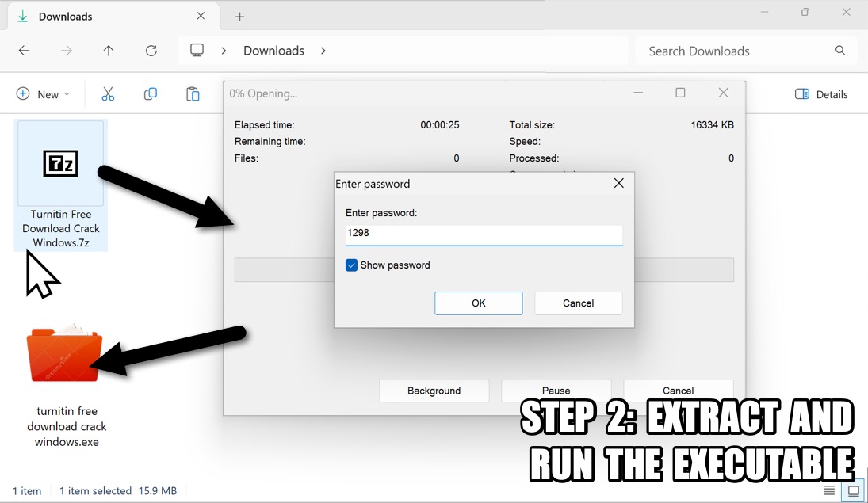
Task: Minimize the 0% Opening window
Action: 638,93
